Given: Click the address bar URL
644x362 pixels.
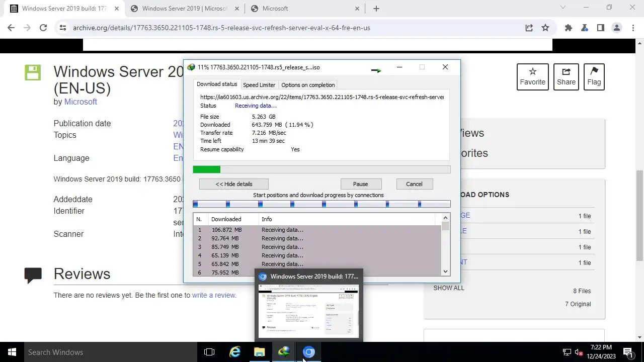Looking at the screenshot, I should pos(221,28).
